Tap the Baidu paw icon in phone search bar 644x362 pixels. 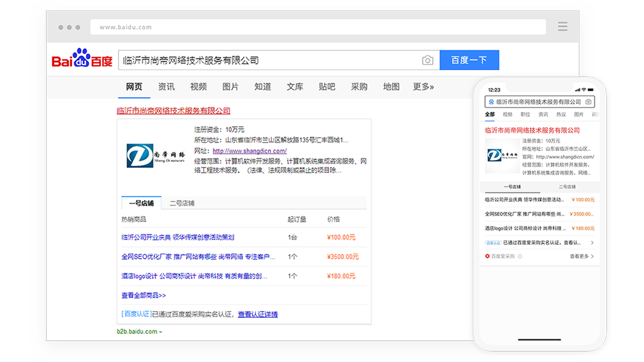pos(491,102)
